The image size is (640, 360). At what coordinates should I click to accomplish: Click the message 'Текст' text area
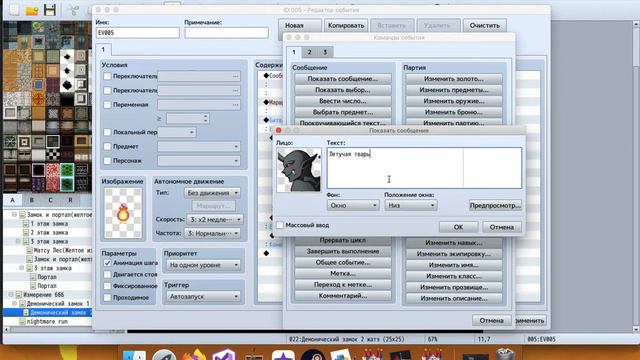click(424, 168)
